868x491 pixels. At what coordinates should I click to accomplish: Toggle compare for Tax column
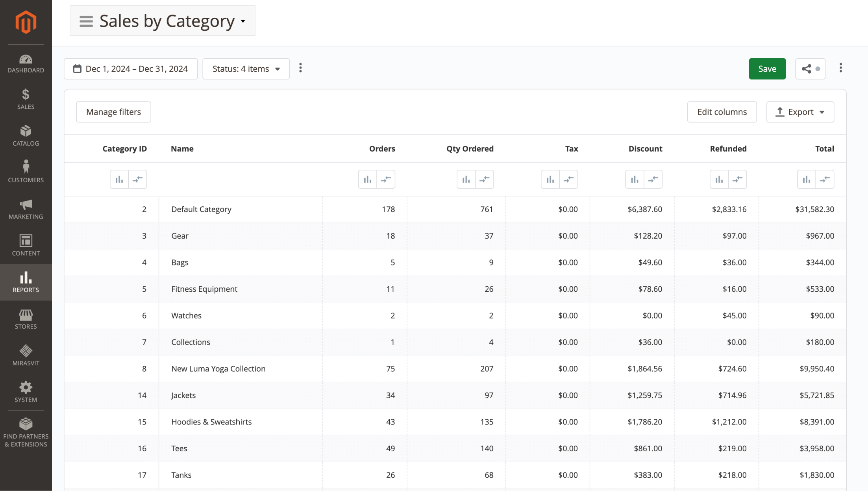click(x=568, y=179)
